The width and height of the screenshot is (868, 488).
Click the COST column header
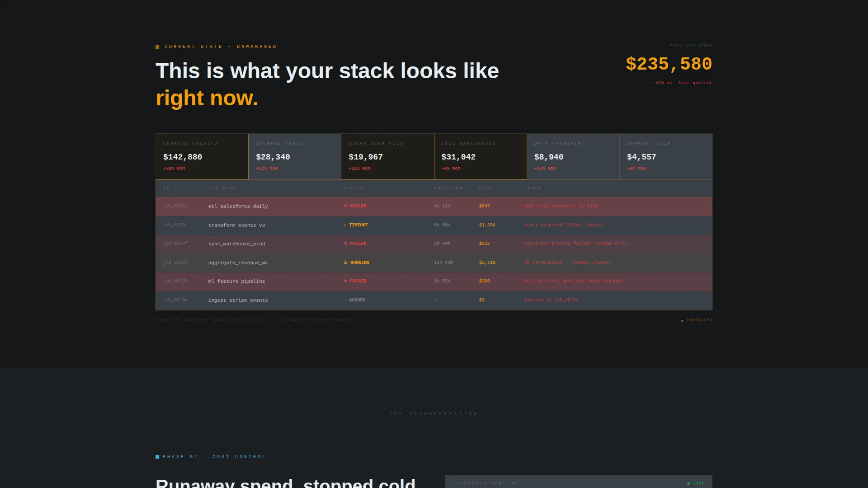pyautogui.click(x=486, y=188)
